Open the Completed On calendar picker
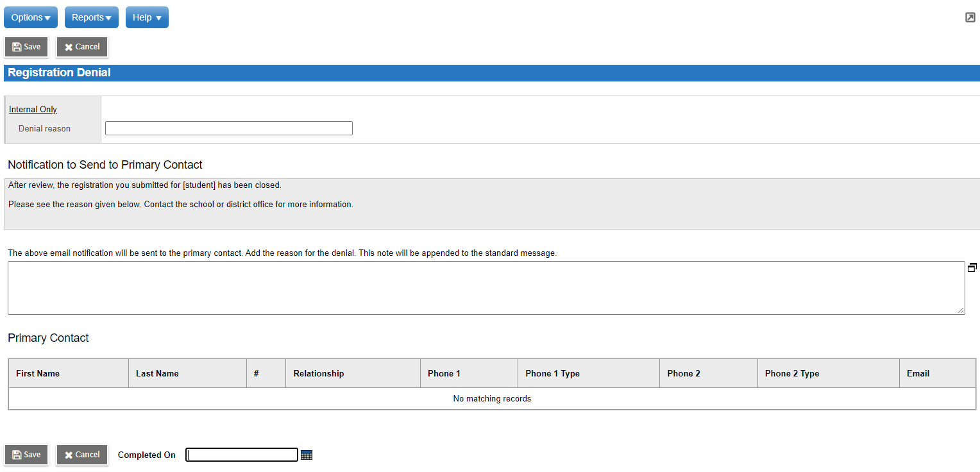This screenshot has height=472, width=980. coord(306,455)
